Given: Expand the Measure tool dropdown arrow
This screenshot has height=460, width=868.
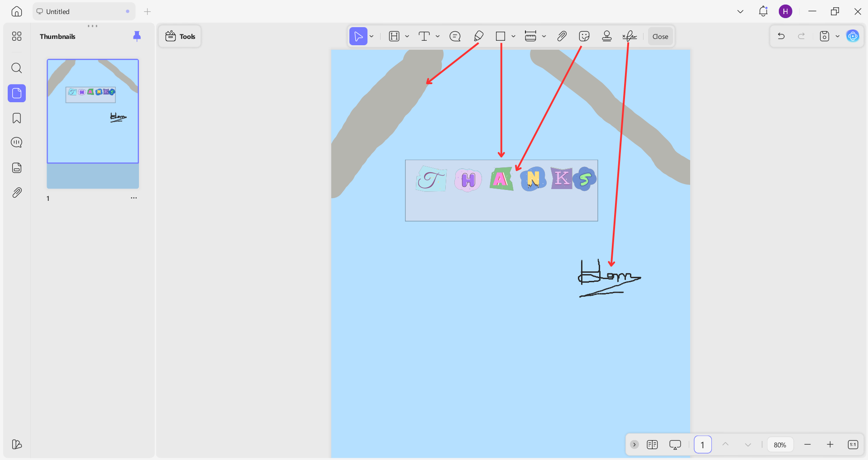Looking at the screenshot, I should [544, 37].
